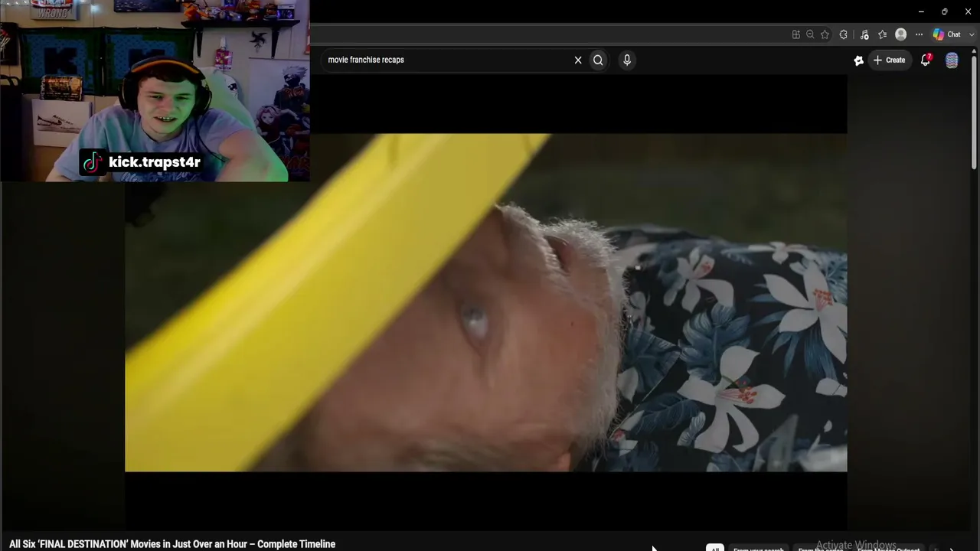Select the 'All' filter chip
Viewport: 980px width, 551px height.
click(714, 548)
